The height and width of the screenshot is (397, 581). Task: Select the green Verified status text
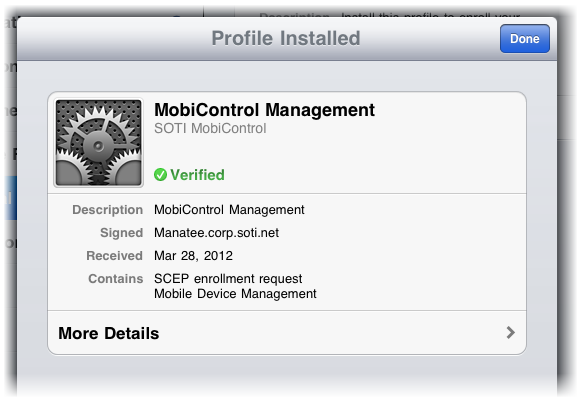click(x=197, y=175)
